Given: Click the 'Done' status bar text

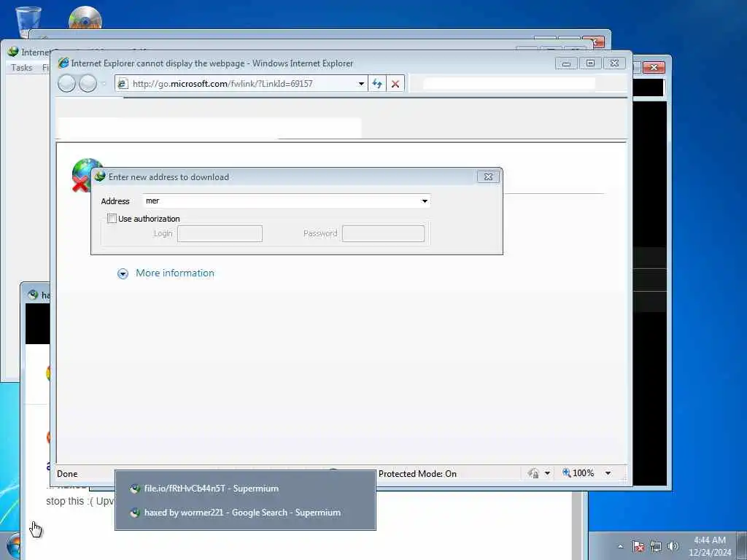Looking at the screenshot, I should [67, 474].
